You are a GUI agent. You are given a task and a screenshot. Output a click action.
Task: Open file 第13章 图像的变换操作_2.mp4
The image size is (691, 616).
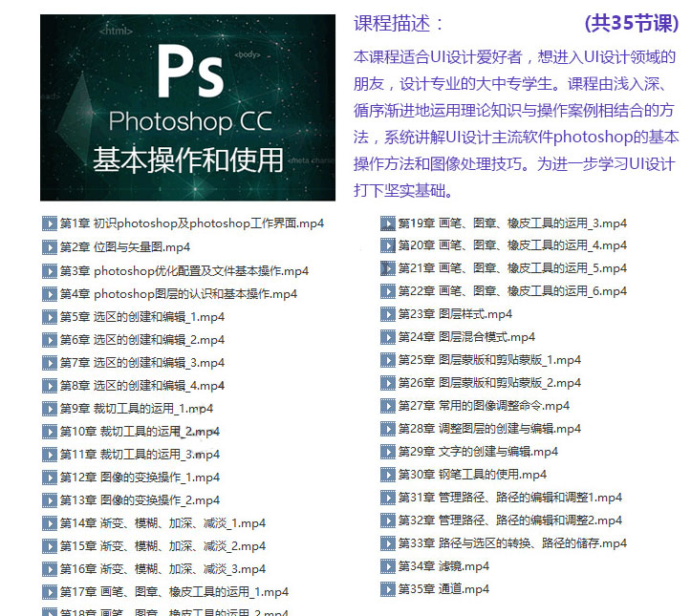tap(140, 500)
